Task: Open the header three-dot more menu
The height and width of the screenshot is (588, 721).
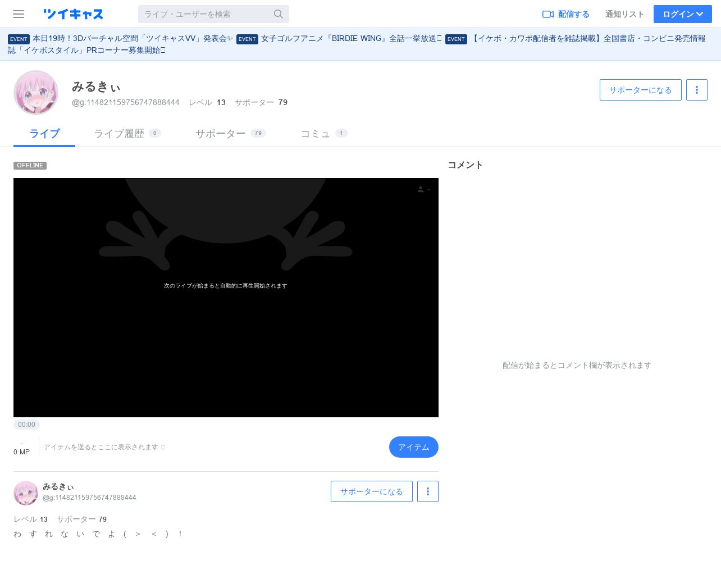Action: click(696, 90)
